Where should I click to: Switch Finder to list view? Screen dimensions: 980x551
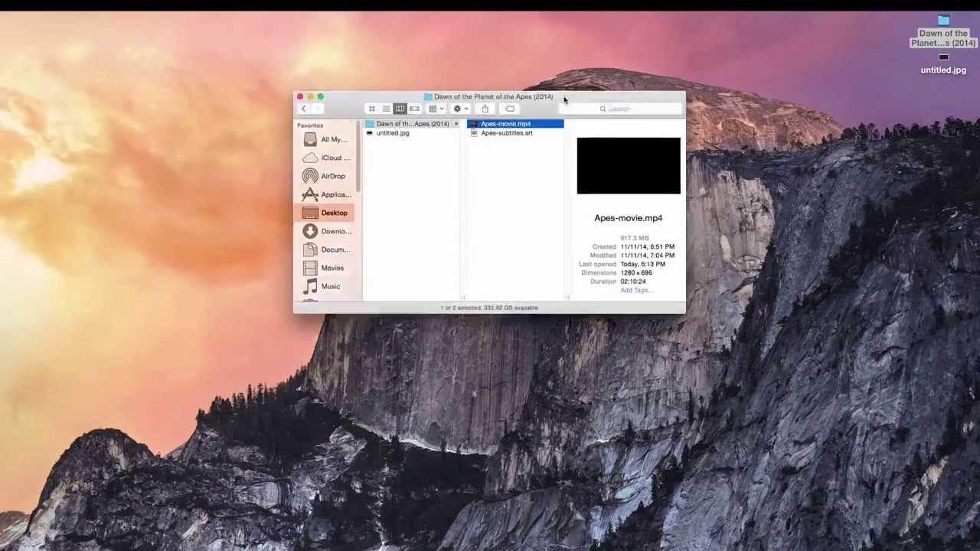point(386,109)
